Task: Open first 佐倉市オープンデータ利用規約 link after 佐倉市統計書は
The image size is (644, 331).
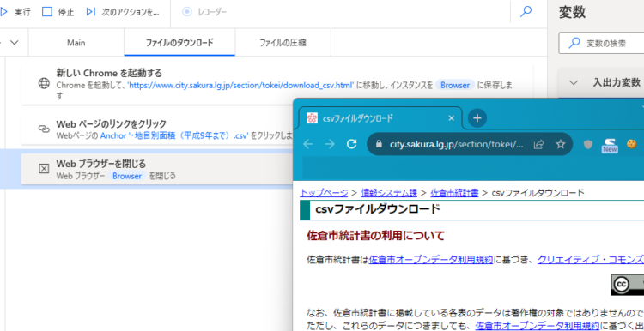Action: click(431, 260)
